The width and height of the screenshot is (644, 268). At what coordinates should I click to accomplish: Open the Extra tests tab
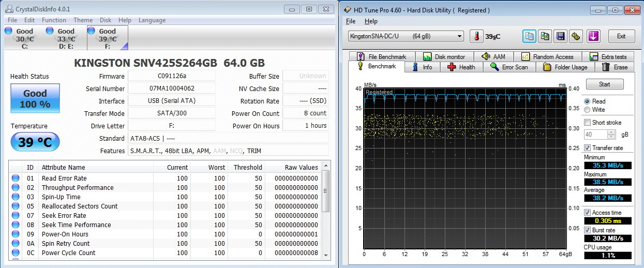608,57
